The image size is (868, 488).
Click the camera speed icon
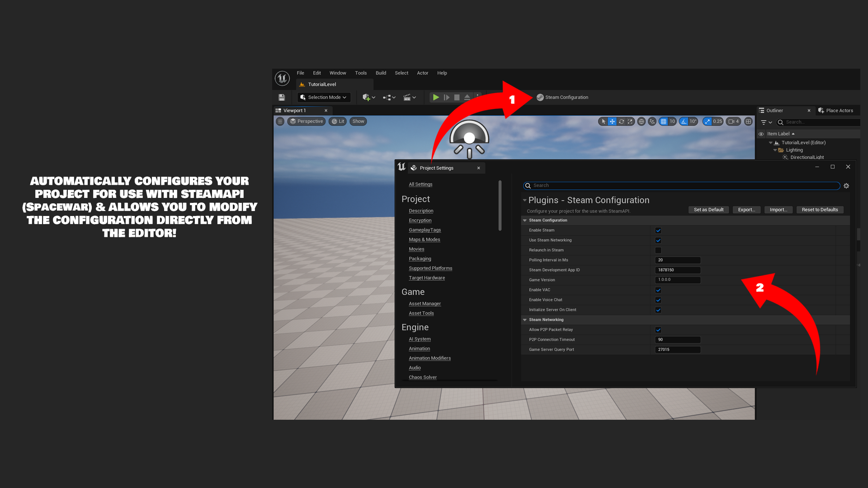731,121
